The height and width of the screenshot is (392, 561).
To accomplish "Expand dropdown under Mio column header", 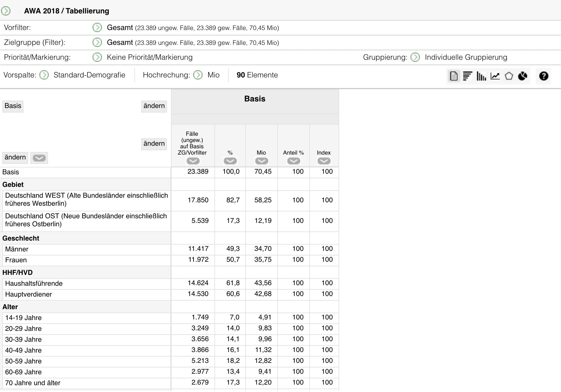I will (x=262, y=161).
